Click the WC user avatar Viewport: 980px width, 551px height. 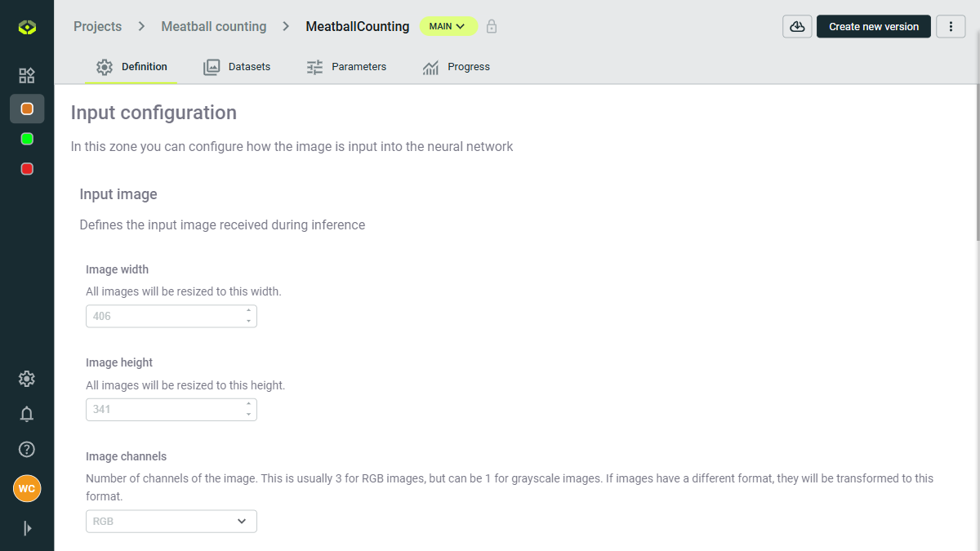[26, 488]
